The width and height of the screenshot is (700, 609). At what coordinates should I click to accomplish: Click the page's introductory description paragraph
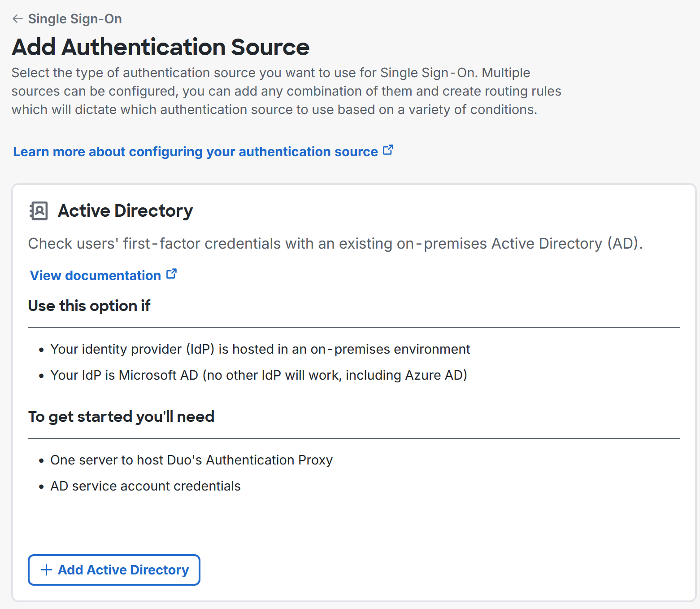(x=287, y=91)
